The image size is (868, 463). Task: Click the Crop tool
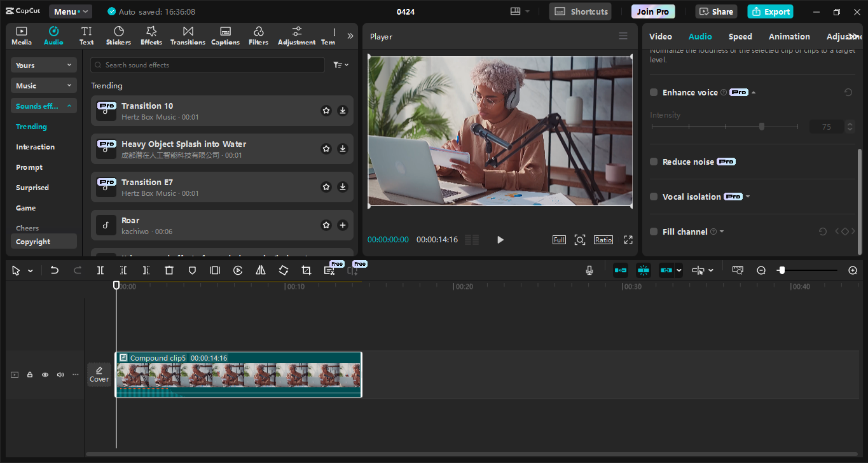[306, 270]
